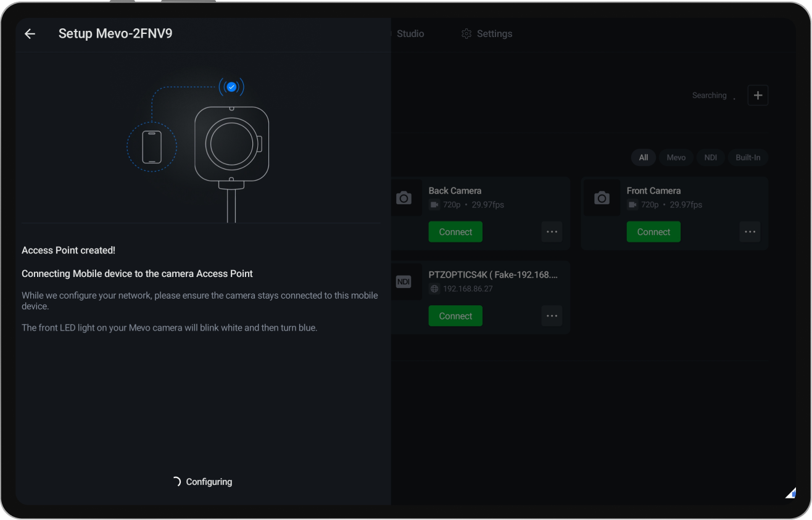Click the globe icon next to 192.168.86.27

point(434,289)
